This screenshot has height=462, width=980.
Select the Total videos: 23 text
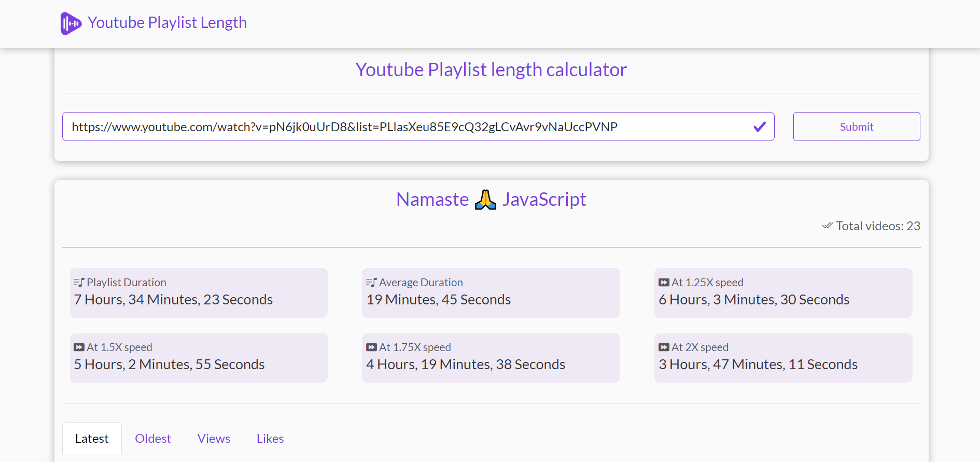tap(878, 226)
